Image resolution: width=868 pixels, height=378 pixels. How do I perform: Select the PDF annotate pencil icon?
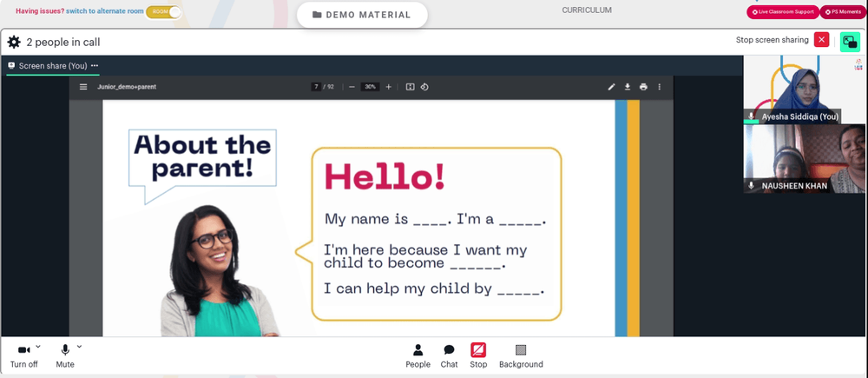tap(612, 87)
